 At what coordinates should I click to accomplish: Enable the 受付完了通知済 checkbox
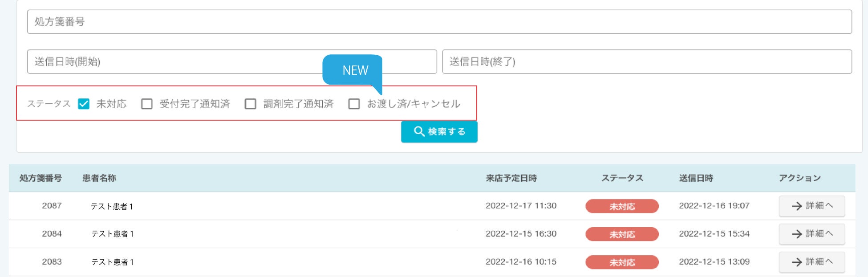[x=147, y=104]
